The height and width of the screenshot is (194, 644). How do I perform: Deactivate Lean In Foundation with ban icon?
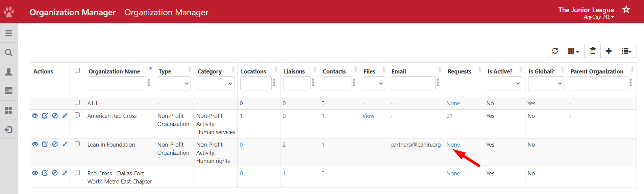(x=55, y=144)
